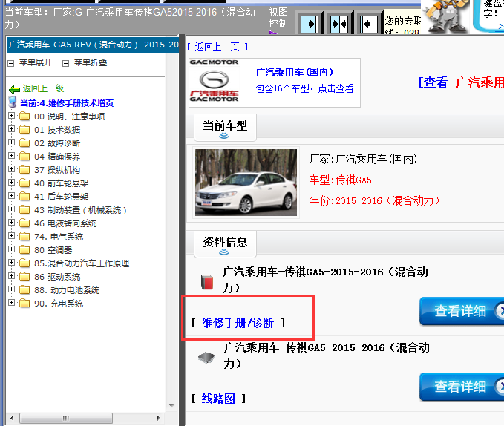This screenshot has width=504, height=426.
Task: Click the tree panel scroll-down arrow
Action: 171,406
